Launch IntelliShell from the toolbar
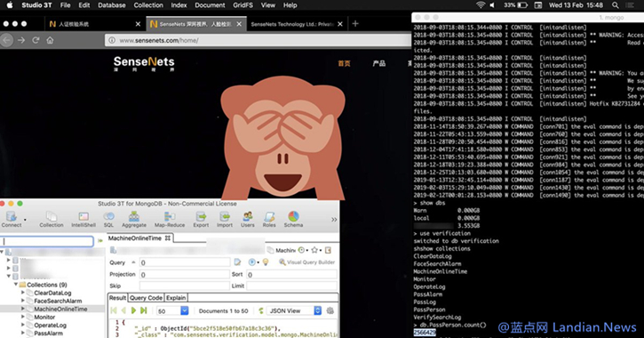 pos(83,219)
